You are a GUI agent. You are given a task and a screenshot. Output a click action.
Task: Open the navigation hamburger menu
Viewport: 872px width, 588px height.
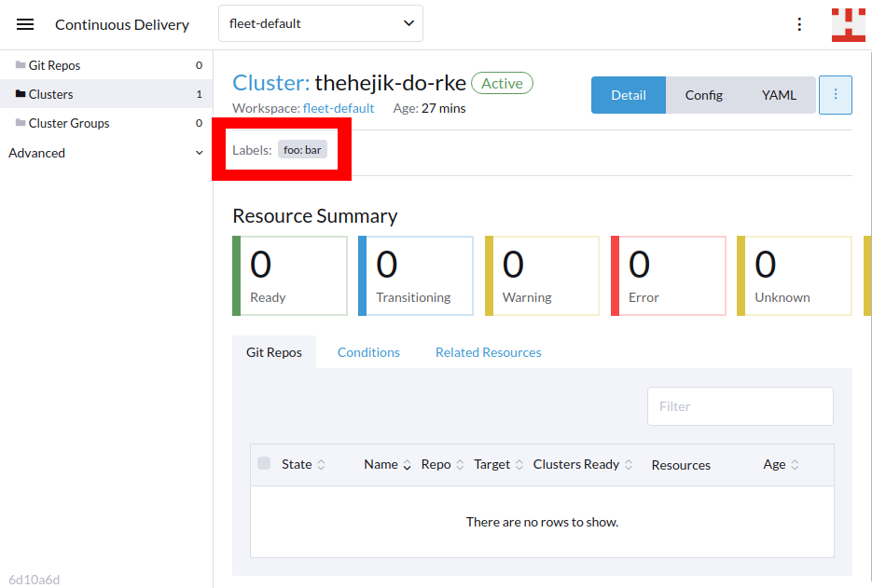pos(24,24)
